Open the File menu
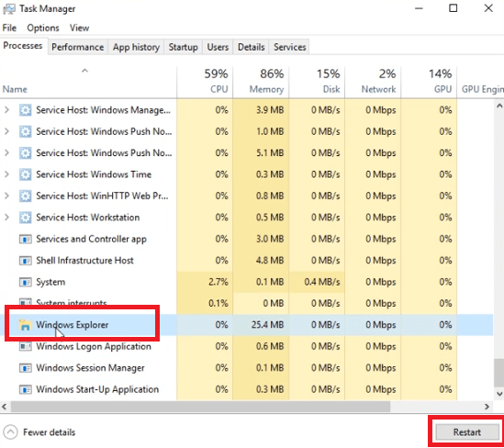Viewport: 504px width, 448px height. click(9, 28)
